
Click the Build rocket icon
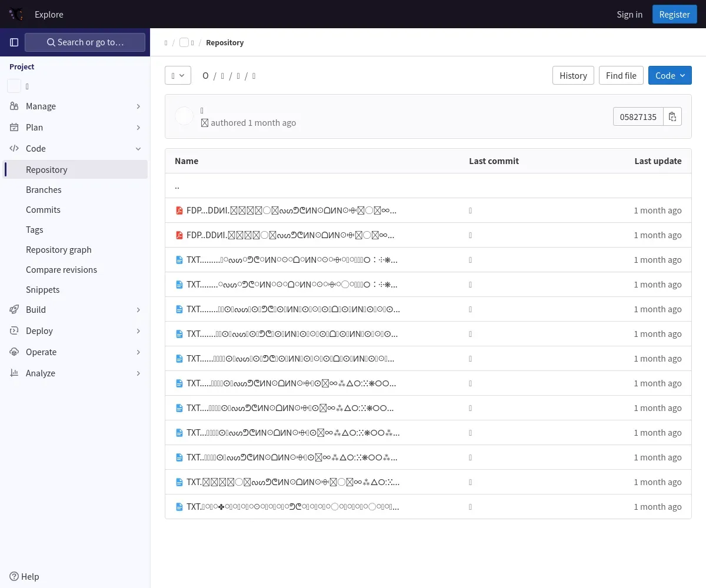(x=14, y=309)
